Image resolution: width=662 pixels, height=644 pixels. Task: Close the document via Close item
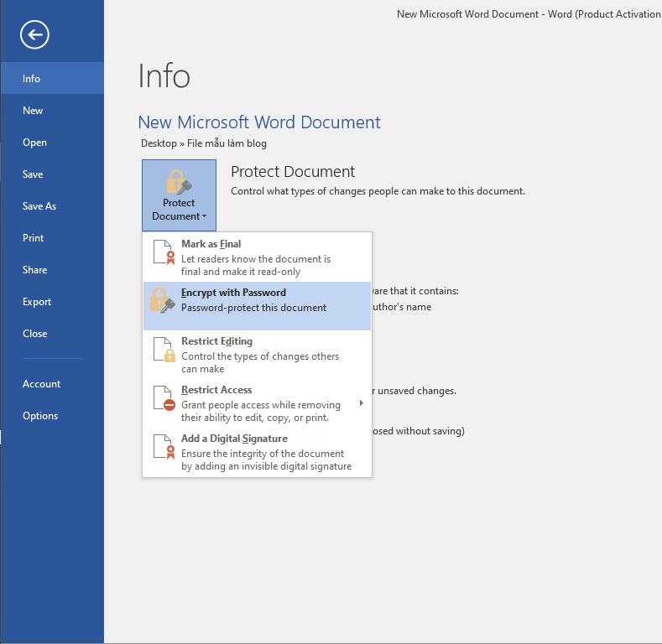pos(34,334)
